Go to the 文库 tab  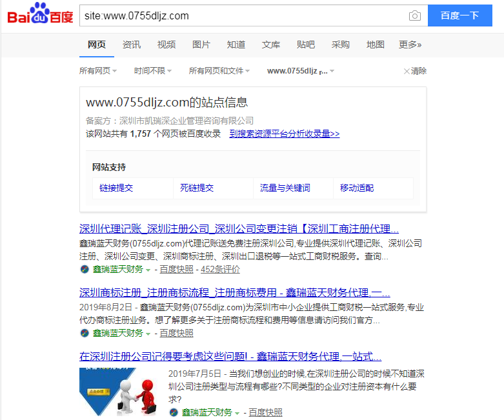point(270,45)
